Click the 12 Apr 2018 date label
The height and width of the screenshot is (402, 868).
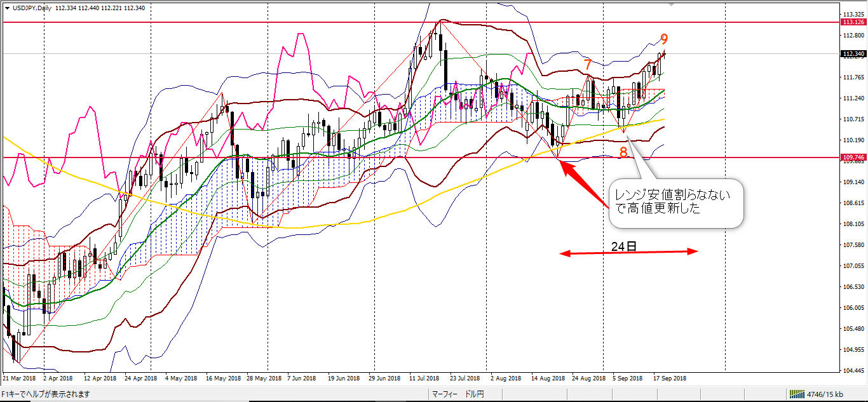[100, 378]
